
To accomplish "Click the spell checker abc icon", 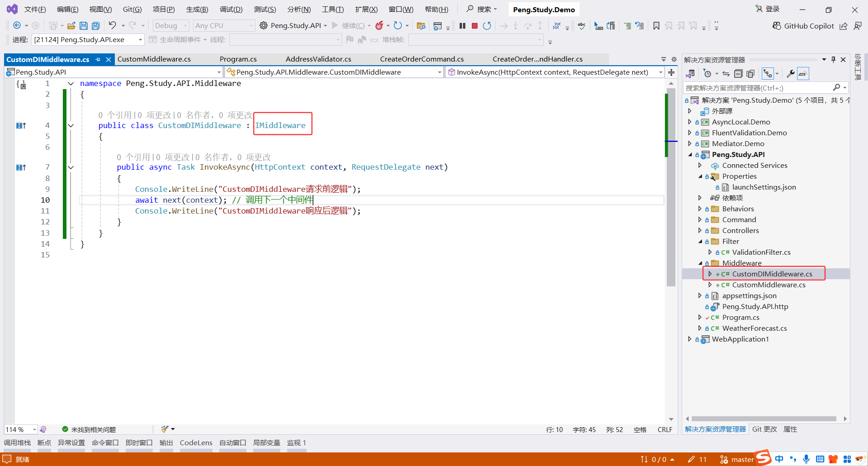I will click(x=581, y=26).
